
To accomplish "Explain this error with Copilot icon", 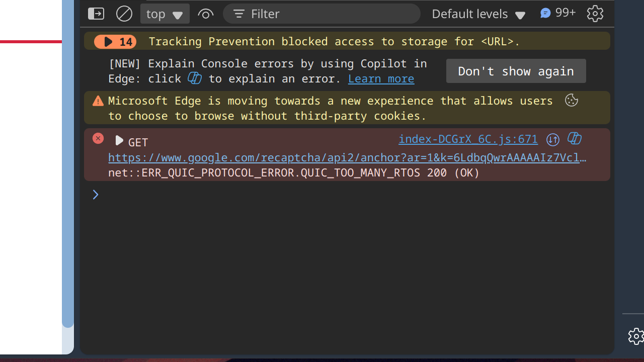I will pyautogui.click(x=575, y=139).
